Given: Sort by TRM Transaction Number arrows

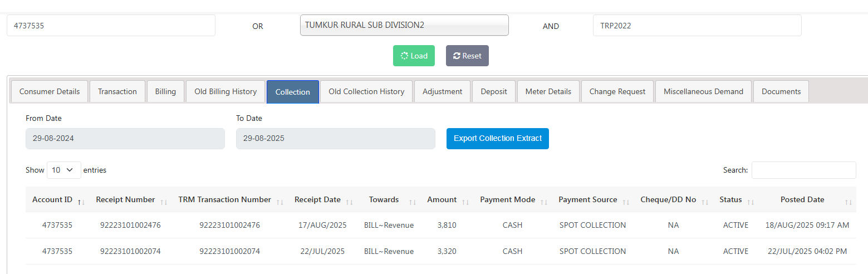Looking at the screenshot, I should [x=279, y=202].
